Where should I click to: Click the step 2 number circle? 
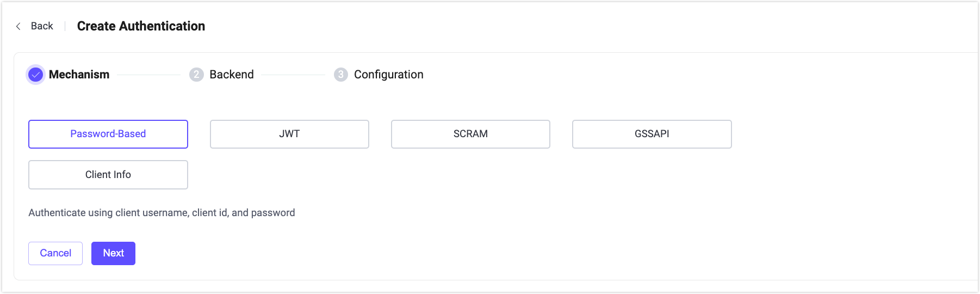pyautogui.click(x=196, y=75)
